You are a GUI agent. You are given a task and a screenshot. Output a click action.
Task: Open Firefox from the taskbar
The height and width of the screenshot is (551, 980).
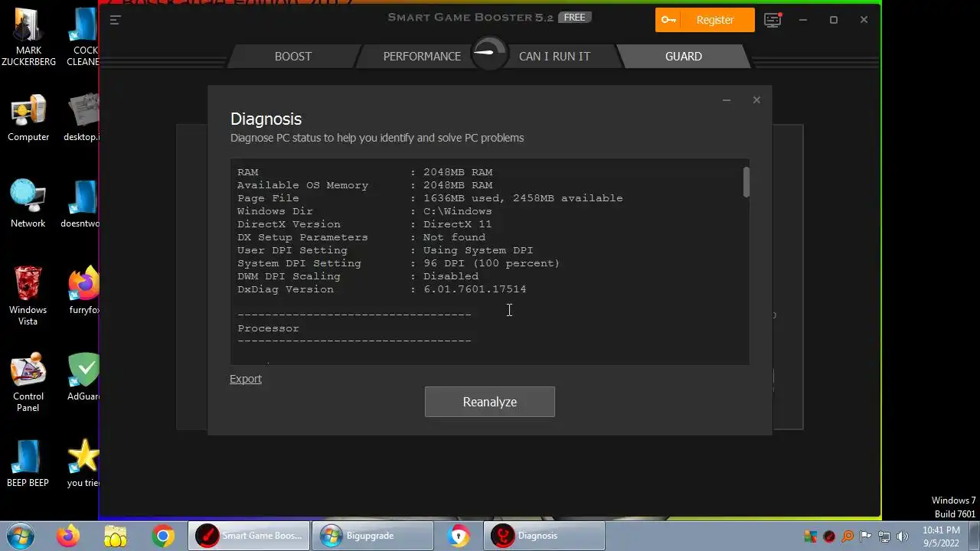point(68,536)
